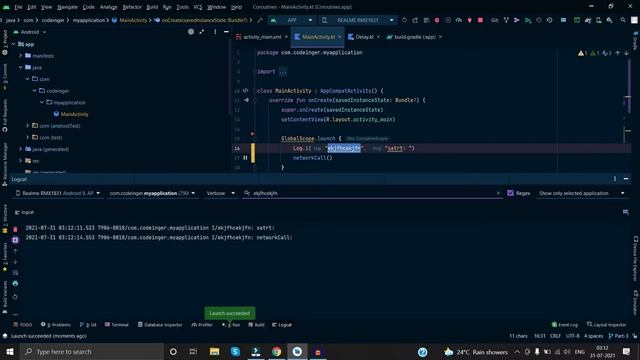Open the Windows Task View icon

click(193, 351)
